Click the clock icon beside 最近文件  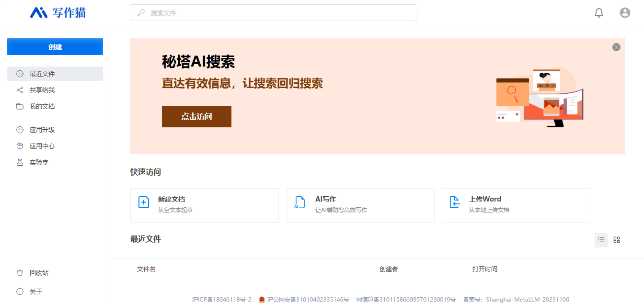(20, 74)
